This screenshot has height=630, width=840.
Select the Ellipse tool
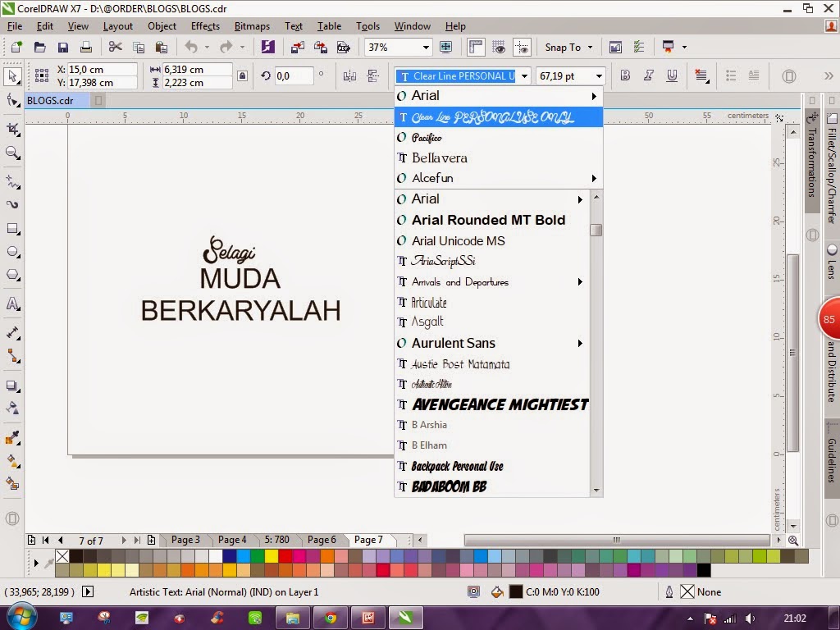pos(13,252)
